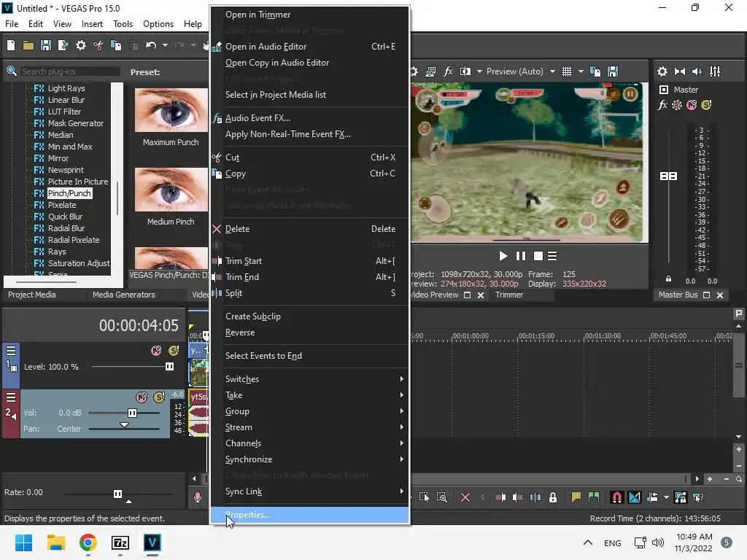Click the Pause button under preview
This screenshot has height=560, width=747.
point(521,256)
